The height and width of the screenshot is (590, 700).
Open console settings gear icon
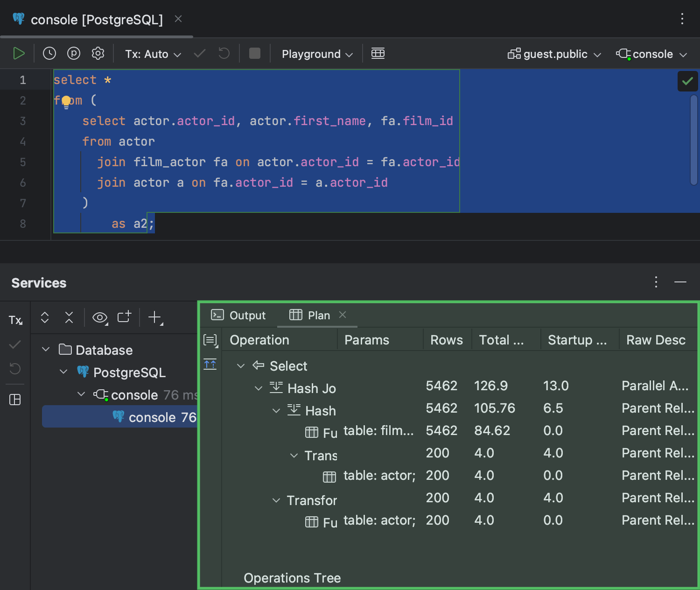tap(98, 54)
